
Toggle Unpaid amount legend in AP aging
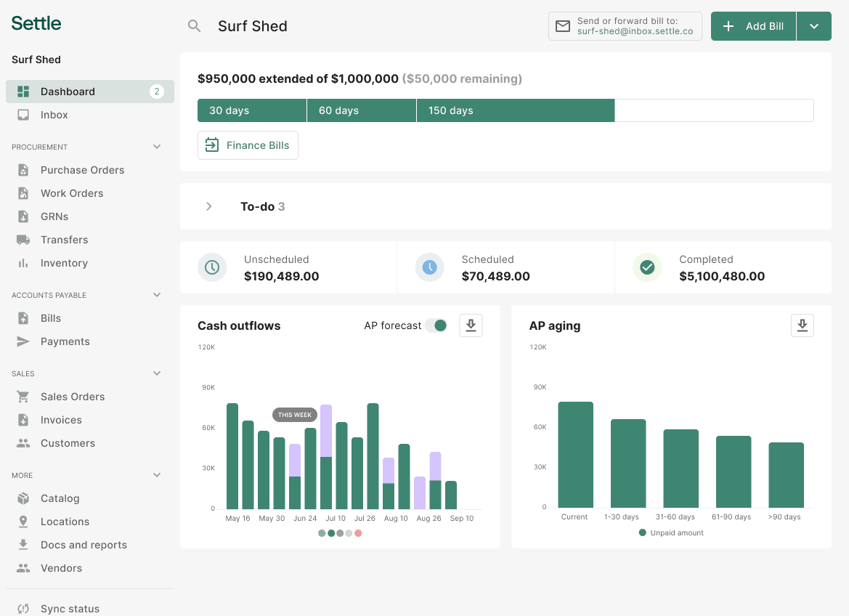click(670, 532)
